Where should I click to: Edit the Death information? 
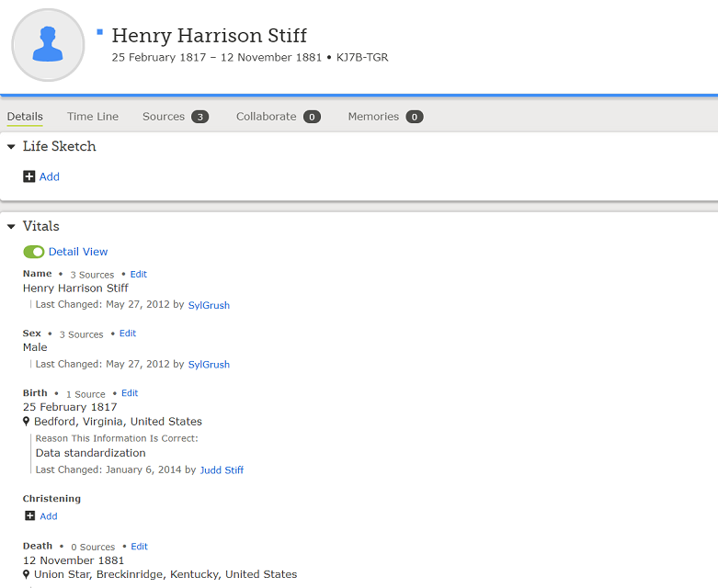139,547
